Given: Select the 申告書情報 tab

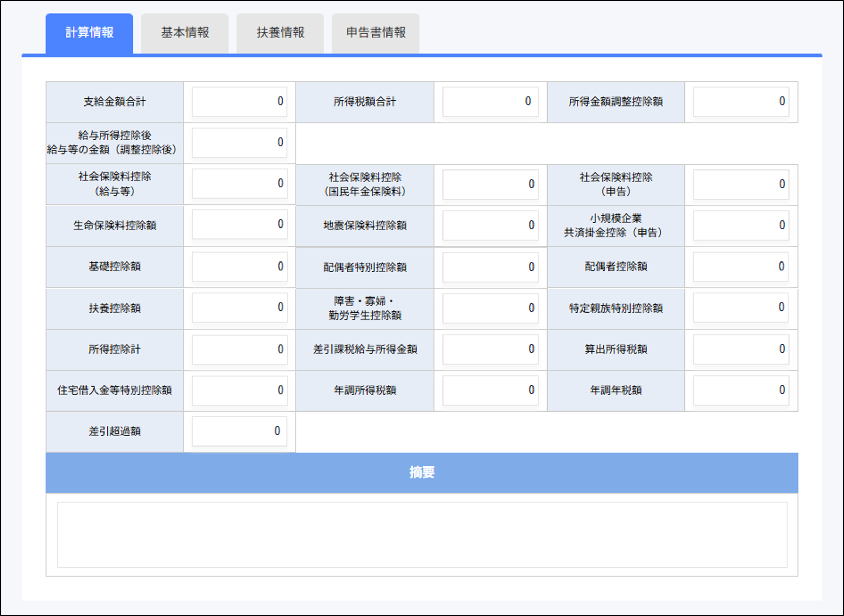Looking at the screenshot, I should pos(375,33).
